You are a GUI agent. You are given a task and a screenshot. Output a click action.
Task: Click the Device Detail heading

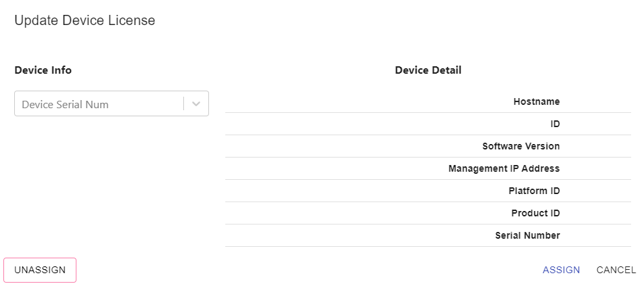click(x=428, y=70)
